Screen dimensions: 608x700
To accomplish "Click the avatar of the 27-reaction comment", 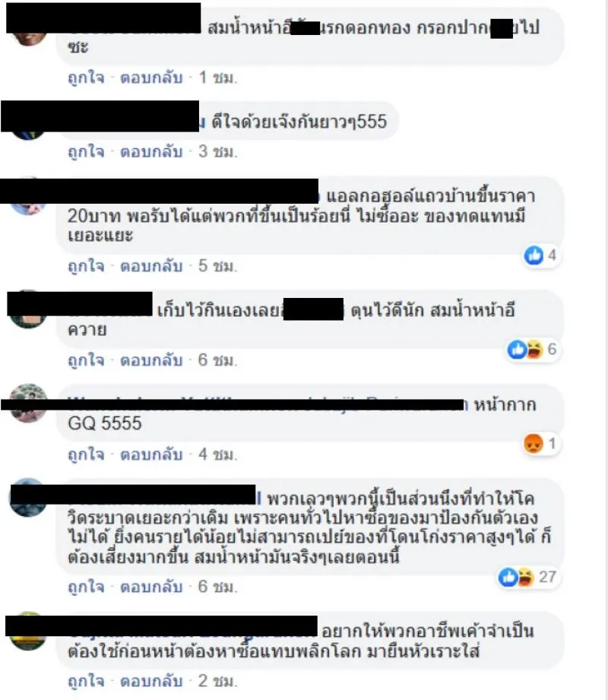I will pyautogui.click(x=29, y=497).
